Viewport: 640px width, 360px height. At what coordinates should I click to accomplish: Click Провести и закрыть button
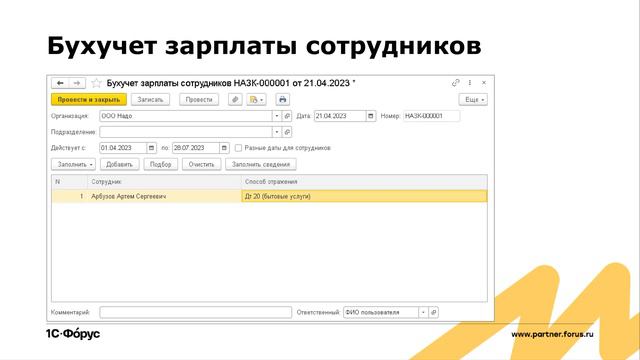(89, 100)
